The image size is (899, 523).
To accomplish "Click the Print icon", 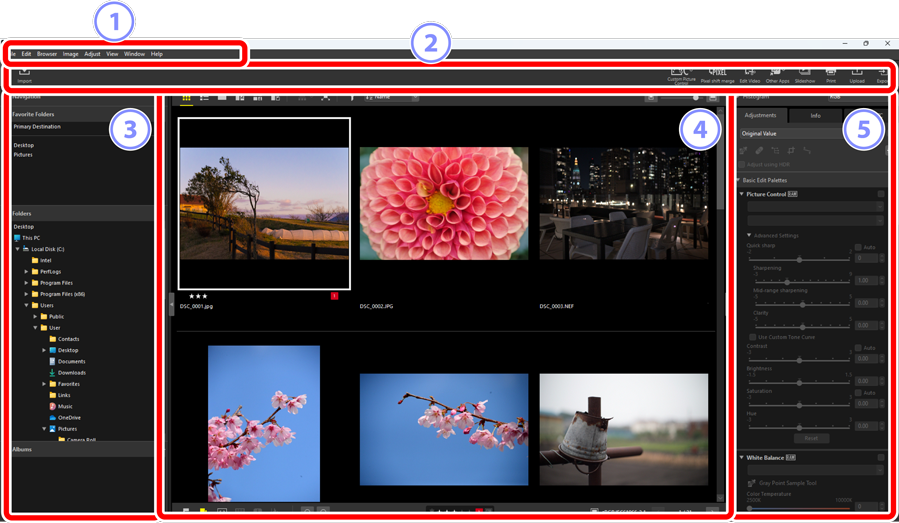I will point(831,74).
